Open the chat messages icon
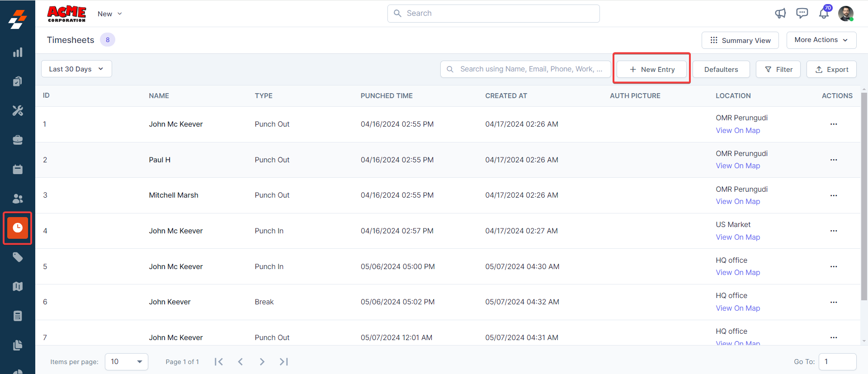The width and height of the screenshot is (868, 374). click(x=802, y=14)
